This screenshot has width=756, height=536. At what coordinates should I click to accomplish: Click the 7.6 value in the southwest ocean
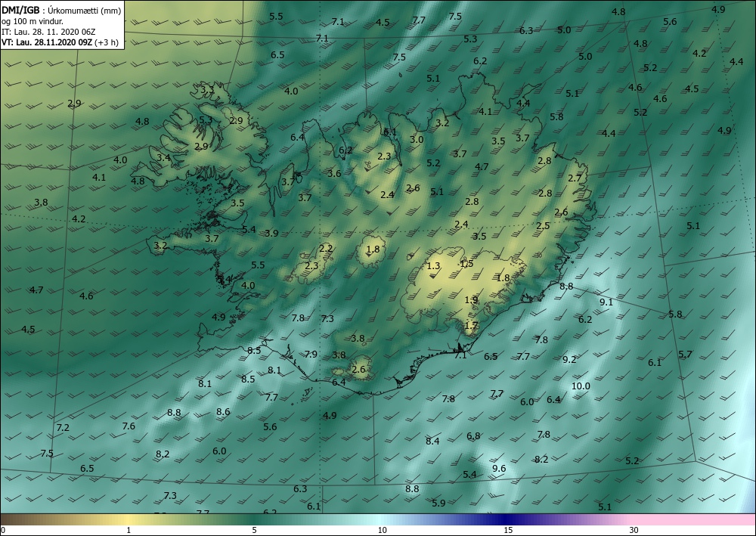[129, 426]
